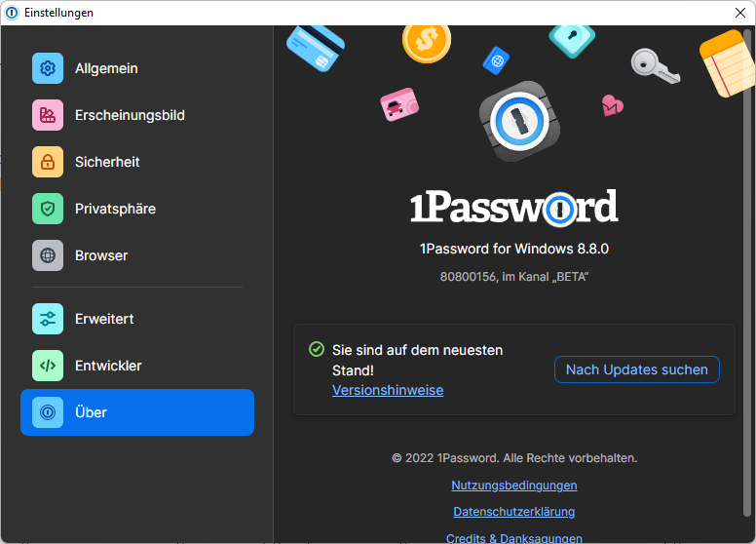This screenshot has width=756, height=544.
Task: Click the Einstellungen window title text
Action: [x=58, y=13]
